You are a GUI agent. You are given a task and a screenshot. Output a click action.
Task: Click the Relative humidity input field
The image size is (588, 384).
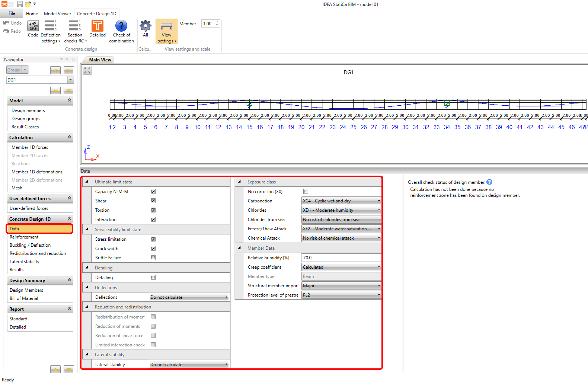[341, 258]
